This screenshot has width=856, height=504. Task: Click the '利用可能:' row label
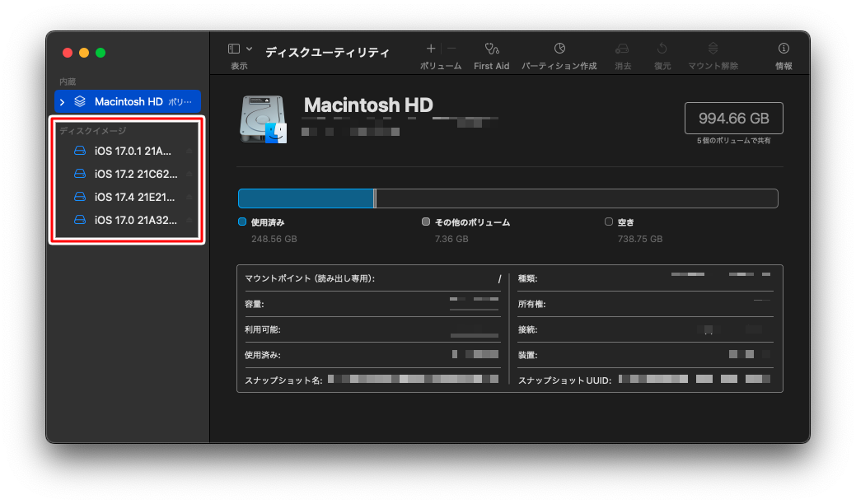point(263,330)
